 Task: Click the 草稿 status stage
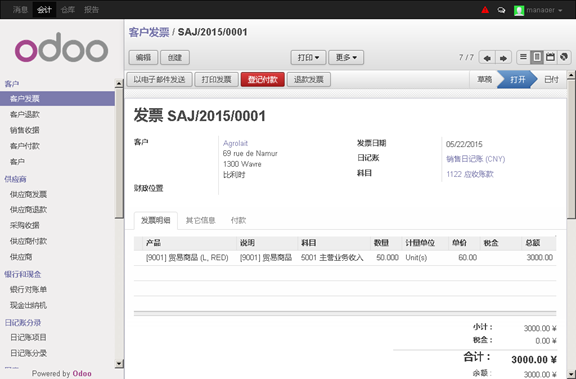[484, 79]
